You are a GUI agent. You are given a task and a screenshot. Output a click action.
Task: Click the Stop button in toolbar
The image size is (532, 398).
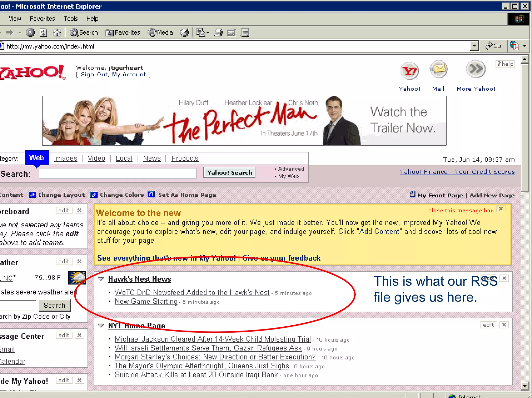point(30,33)
